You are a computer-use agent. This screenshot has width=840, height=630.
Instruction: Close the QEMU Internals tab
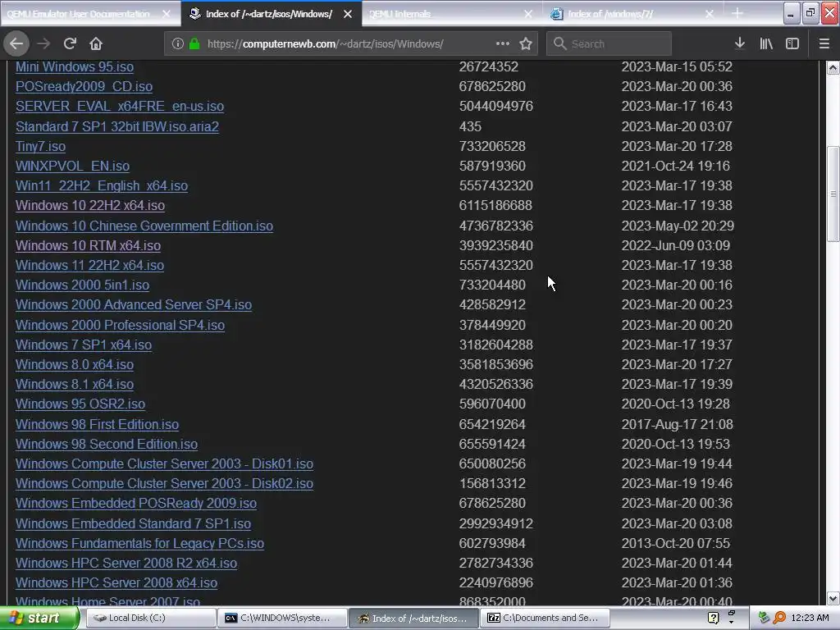(528, 14)
